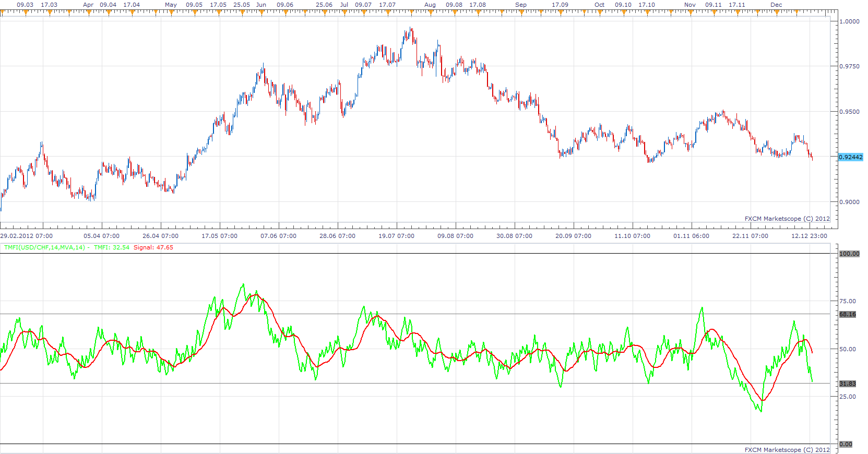Select the orange marker under the Sep label
This screenshot has height=454, width=868.
(520, 12)
